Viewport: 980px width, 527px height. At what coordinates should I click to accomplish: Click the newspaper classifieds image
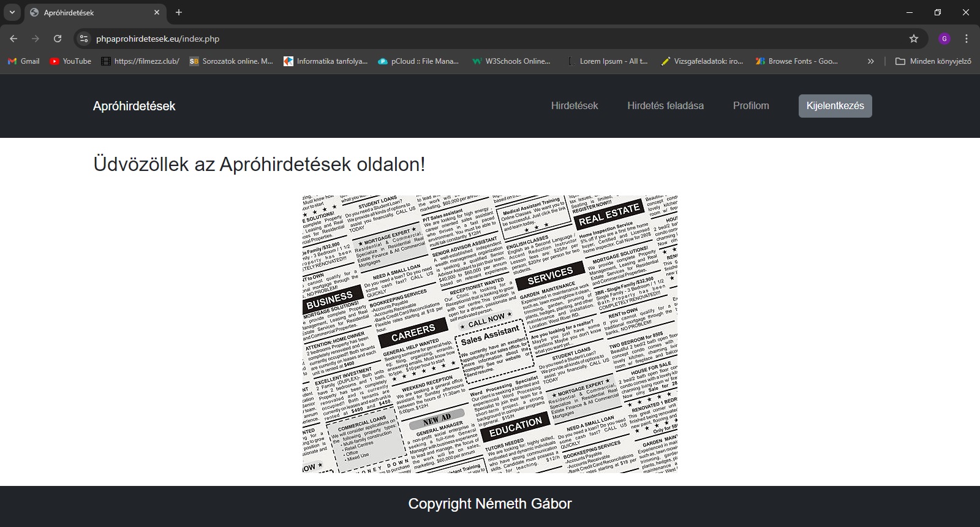(490, 334)
